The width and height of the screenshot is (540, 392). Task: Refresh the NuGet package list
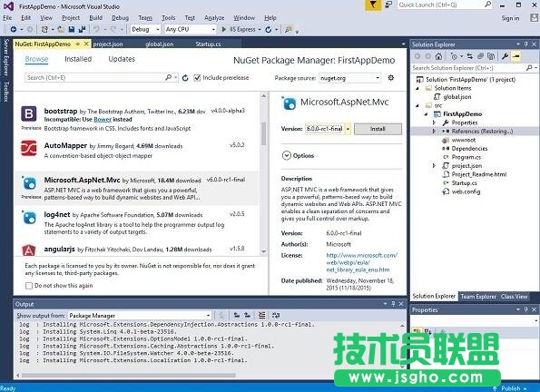pos(185,78)
